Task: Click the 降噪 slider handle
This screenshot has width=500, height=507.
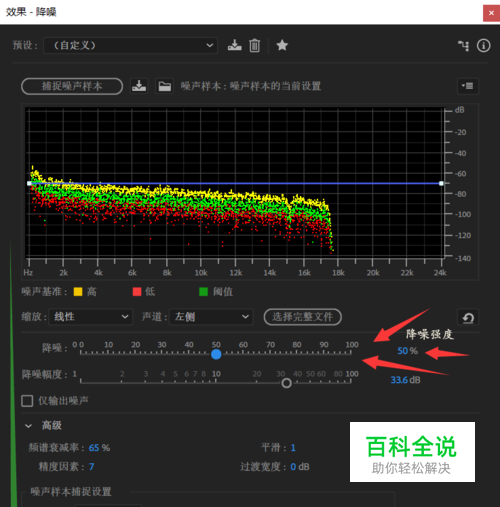Action: point(216,354)
